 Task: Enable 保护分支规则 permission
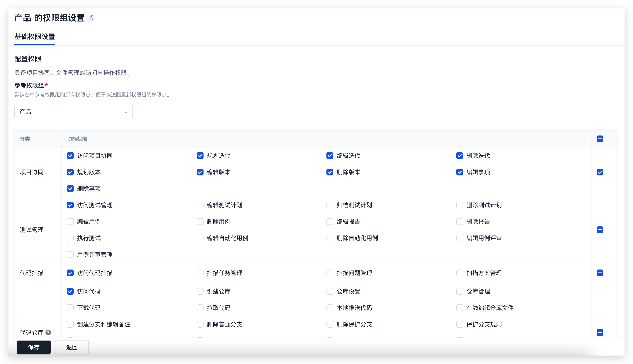[x=460, y=324]
